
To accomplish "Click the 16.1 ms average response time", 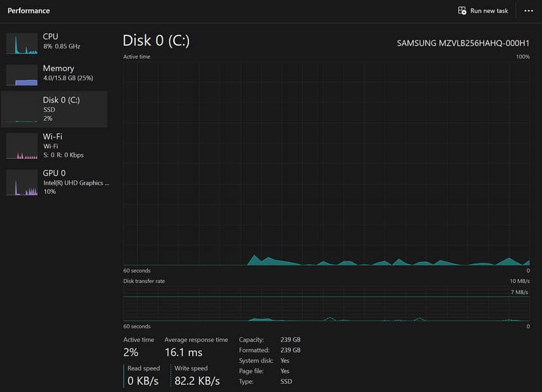I will (x=183, y=353).
